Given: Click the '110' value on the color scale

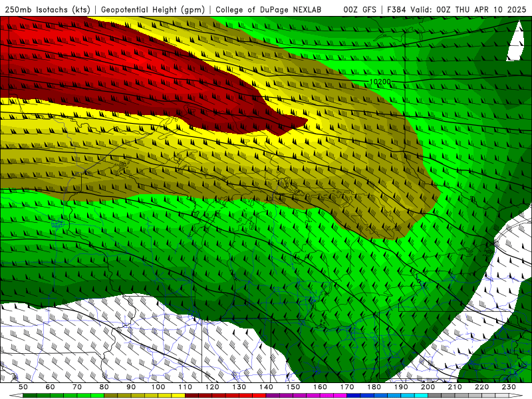Looking at the screenshot, I should (x=186, y=387).
